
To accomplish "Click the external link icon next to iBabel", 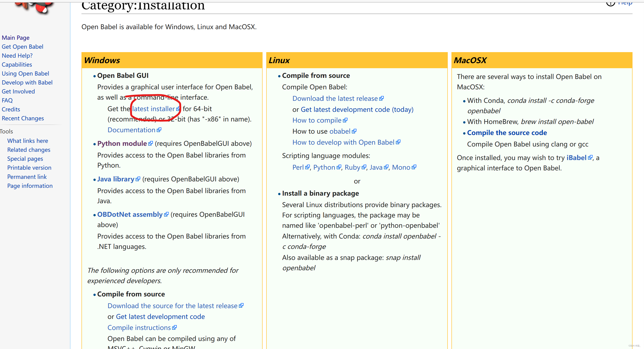I will (590, 158).
